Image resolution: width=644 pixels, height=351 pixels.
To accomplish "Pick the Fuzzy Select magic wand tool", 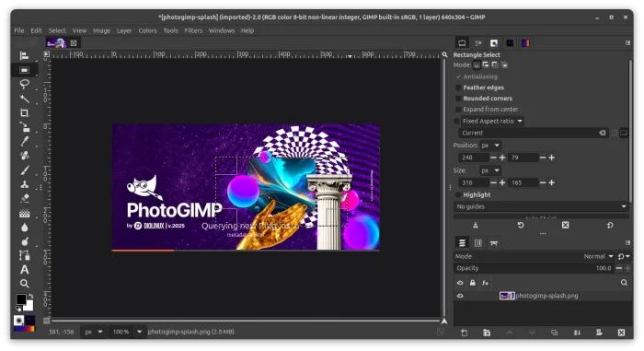I will tap(24, 99).
